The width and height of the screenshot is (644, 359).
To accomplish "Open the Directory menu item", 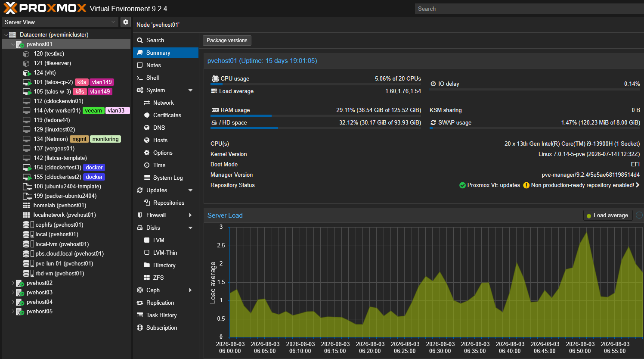I will pos(166,265).
